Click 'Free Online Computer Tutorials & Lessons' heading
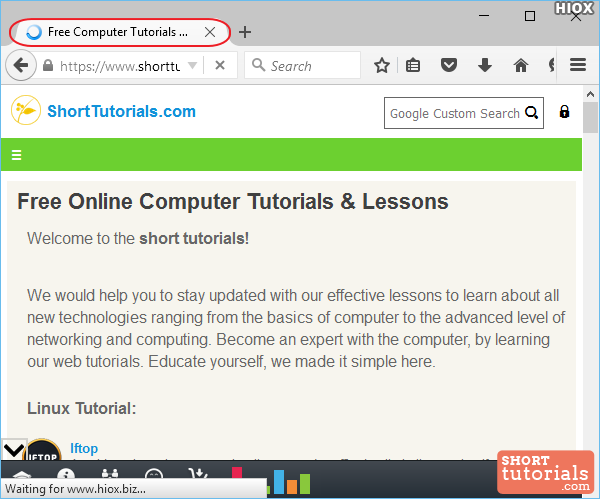Viewport: 600px width, 499px height. pyautogui.click(x=233, y=201)
